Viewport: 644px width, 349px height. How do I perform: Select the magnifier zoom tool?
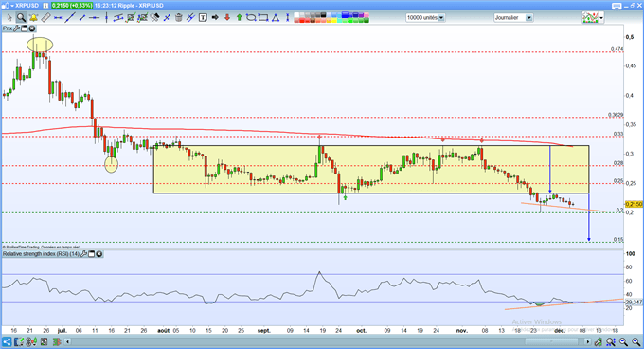[22, 18]
